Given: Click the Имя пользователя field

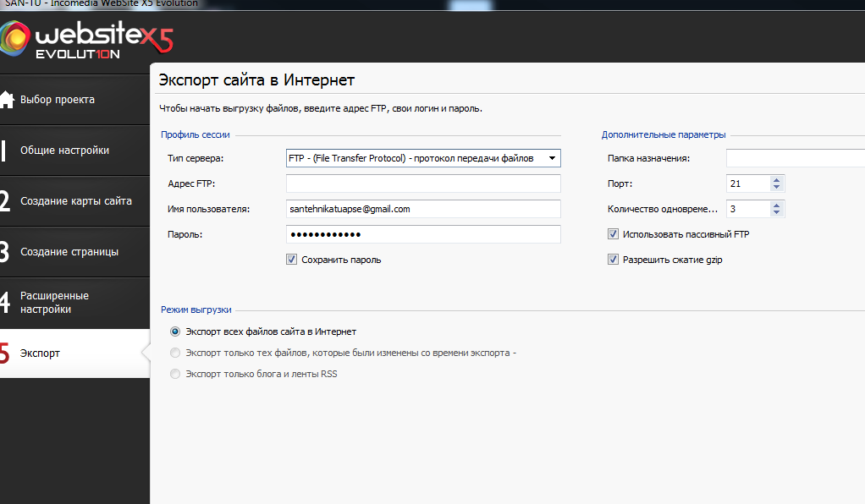Looking at the screenshot, I should pyautogui.click(x=423, y=209).
